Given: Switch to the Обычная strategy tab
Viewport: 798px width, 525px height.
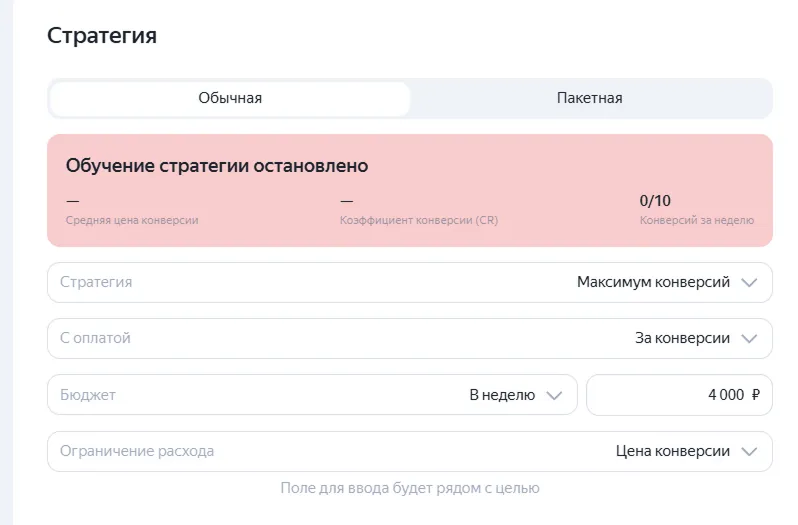Looking at the screenshot, I should point(230,98).
